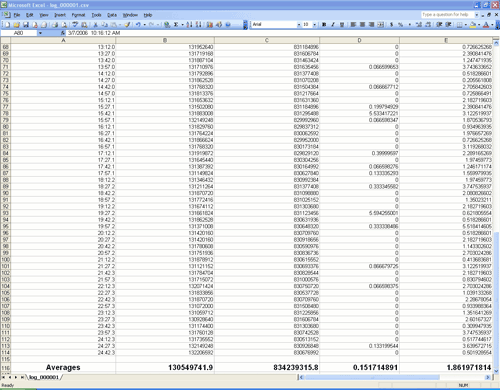Toggle Underline formatting button
The height and width of the screenshot is (390, 500).
(342, 25)
